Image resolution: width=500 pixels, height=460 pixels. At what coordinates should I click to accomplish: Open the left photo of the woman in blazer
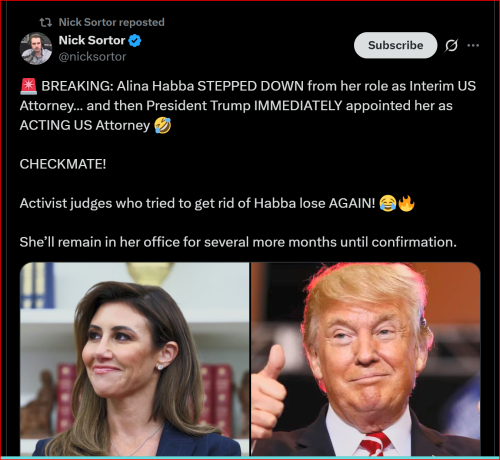134,359
